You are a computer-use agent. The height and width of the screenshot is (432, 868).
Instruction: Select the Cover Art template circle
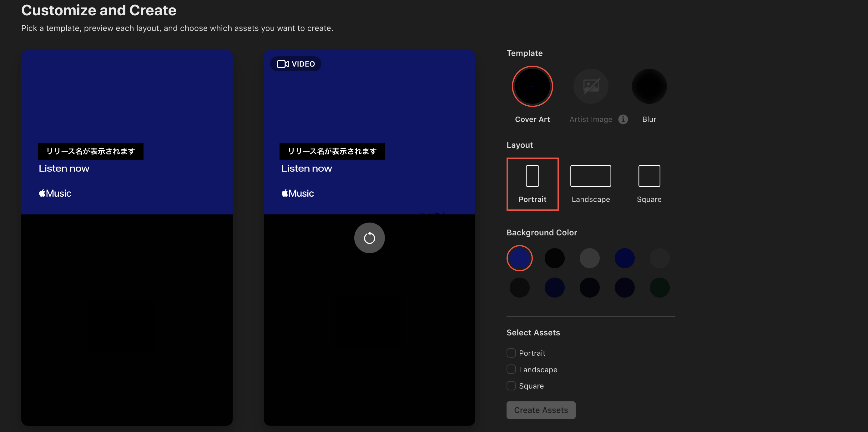click(x=532, y=86)
